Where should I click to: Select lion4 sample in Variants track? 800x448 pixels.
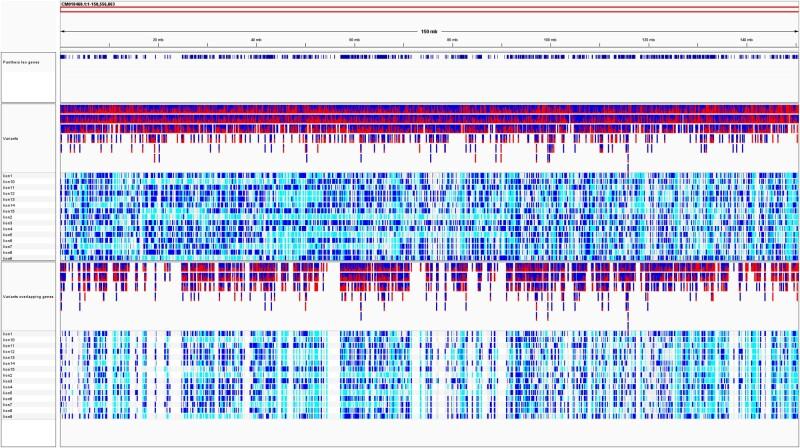7,229
